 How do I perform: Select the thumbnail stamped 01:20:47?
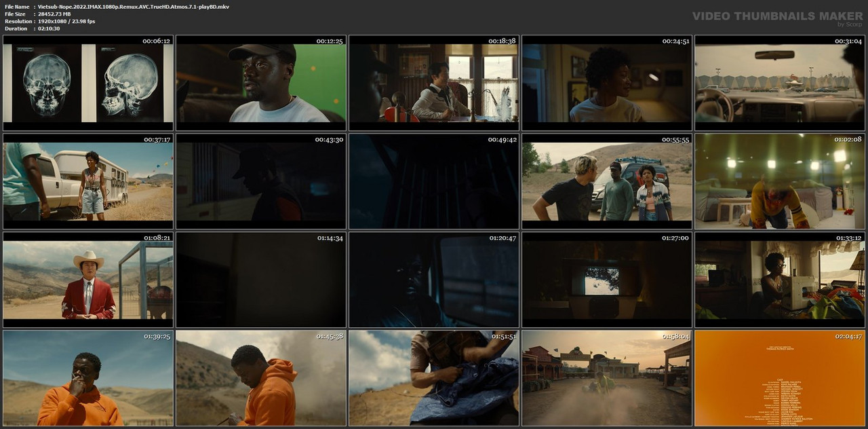[x=434, y=280]
